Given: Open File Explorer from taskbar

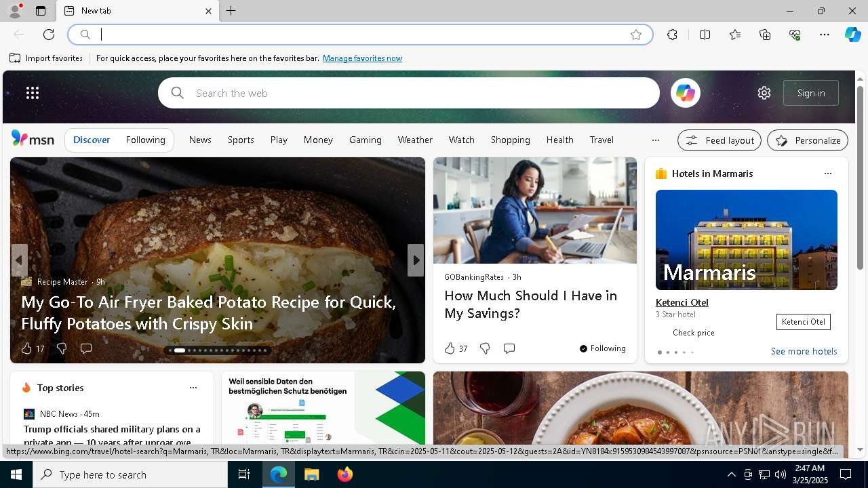Looking at the screenshot, I should tap(311, 474).
